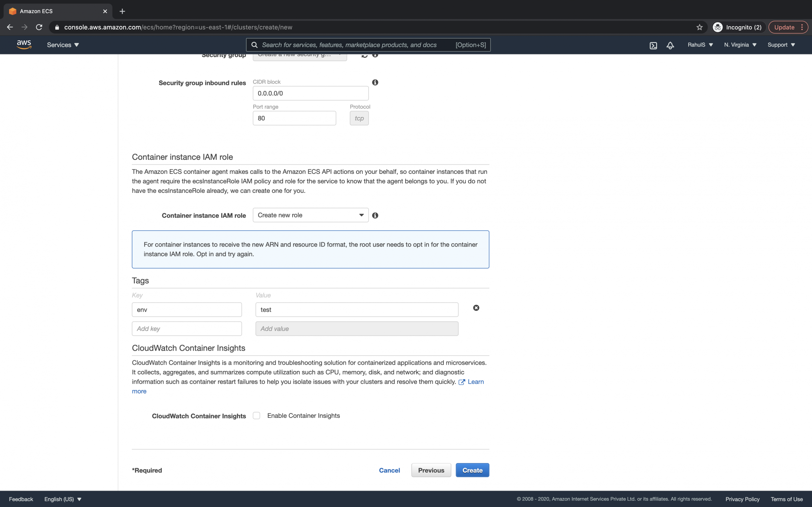Enable Container Insights checkbox

pos(257,416)
